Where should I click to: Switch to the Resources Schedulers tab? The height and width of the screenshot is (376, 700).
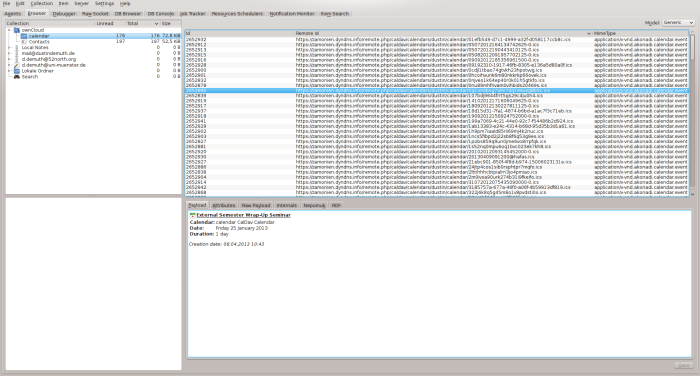tap(237, 14)
